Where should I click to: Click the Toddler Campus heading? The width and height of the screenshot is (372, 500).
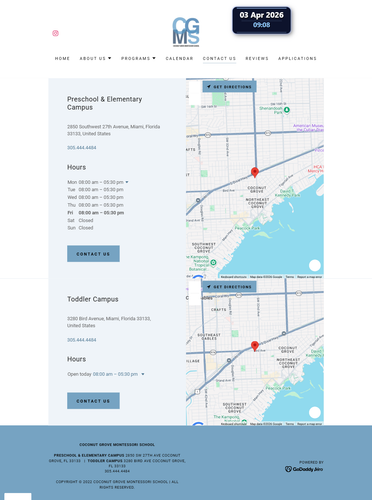(93, 299)
